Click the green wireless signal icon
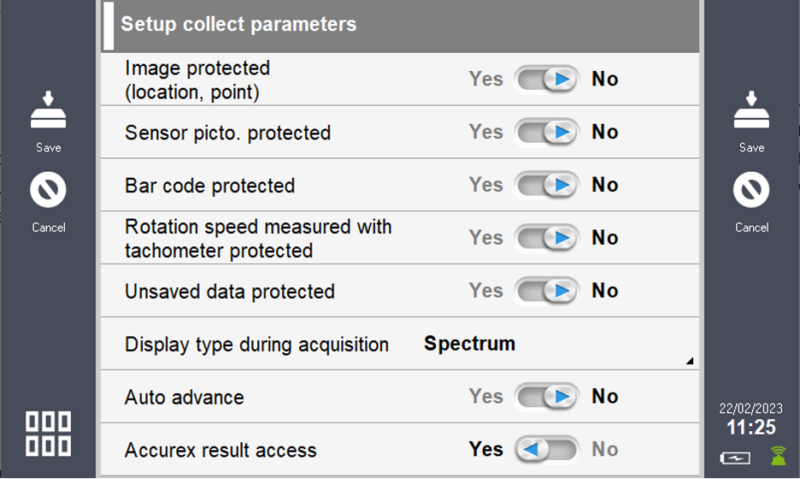The width and height of the screenshot is (800, 479). [x=777, y=457]
